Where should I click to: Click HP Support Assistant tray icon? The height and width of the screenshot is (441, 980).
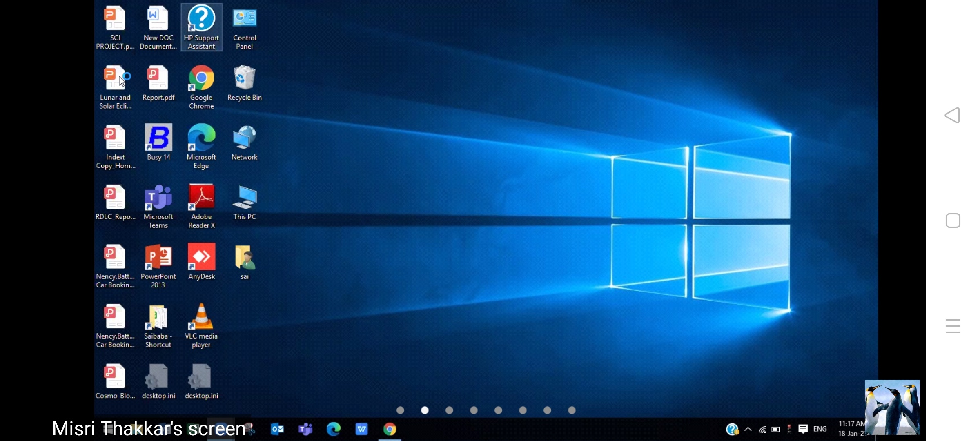point(733,429)
